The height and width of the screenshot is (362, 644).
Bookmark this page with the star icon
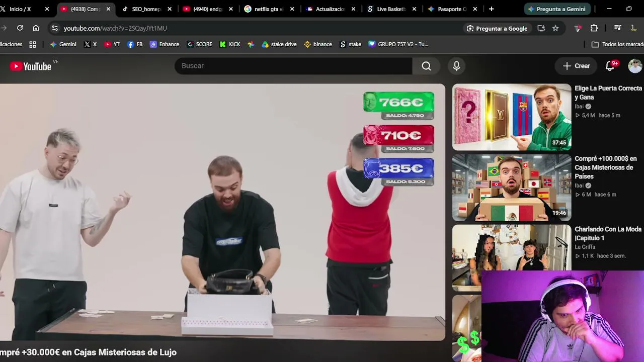[x=555, y=28]
